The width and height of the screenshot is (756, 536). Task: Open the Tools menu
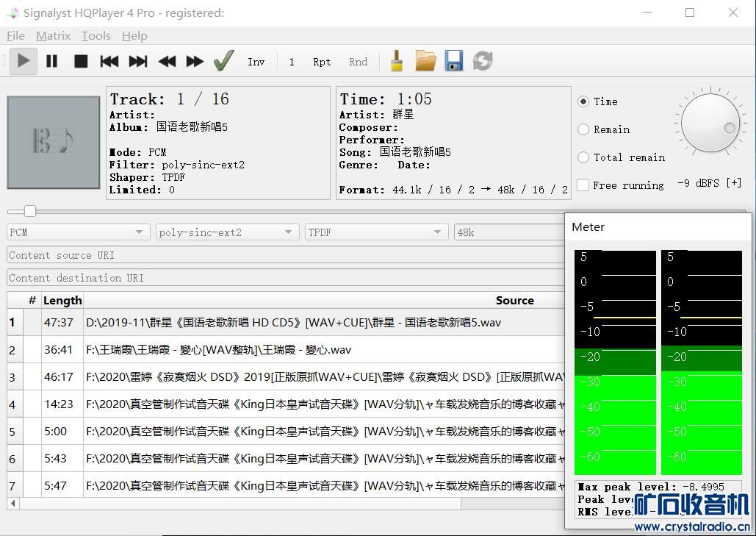click(96, 35)
